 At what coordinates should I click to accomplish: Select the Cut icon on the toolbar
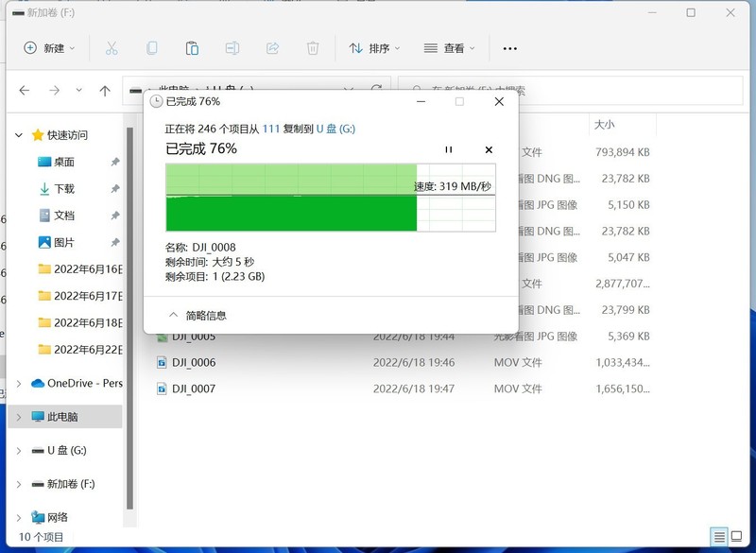111,47
